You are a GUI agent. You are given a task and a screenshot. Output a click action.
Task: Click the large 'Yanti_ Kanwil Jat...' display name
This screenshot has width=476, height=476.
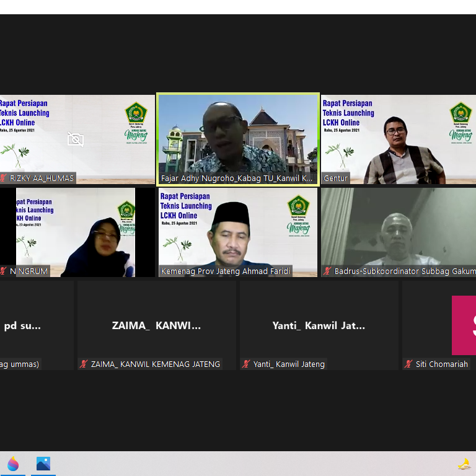[319, 326]
